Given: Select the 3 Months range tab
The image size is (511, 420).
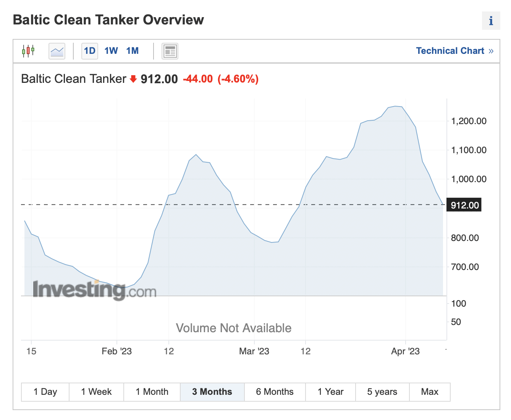Looking at the screenshot, I should coord(212,392).
